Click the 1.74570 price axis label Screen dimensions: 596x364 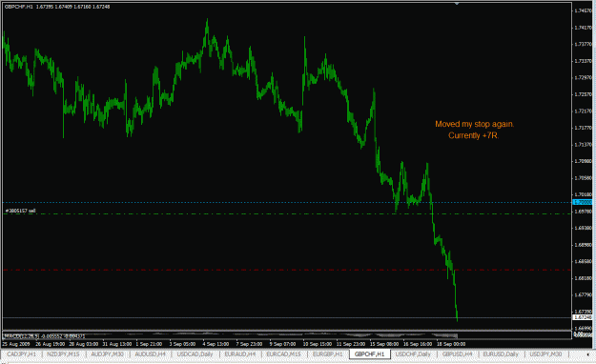583,10
